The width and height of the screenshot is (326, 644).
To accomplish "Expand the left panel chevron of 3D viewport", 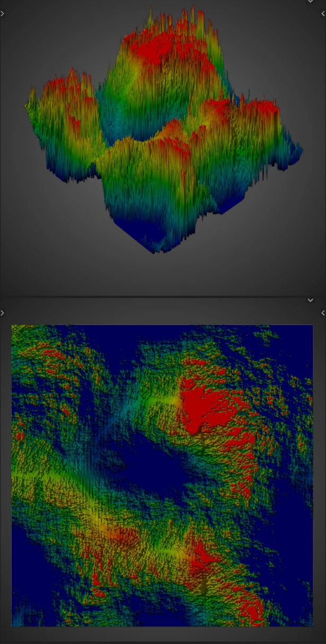I will coord(2,14).
